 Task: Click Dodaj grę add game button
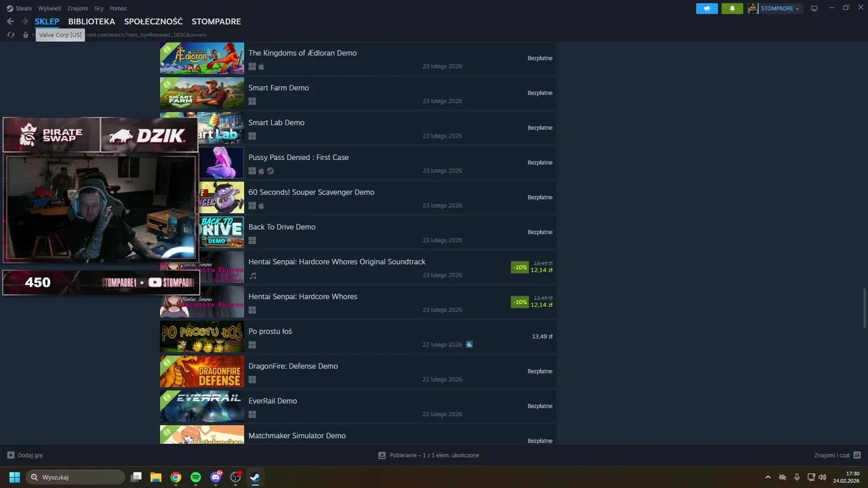25,455
